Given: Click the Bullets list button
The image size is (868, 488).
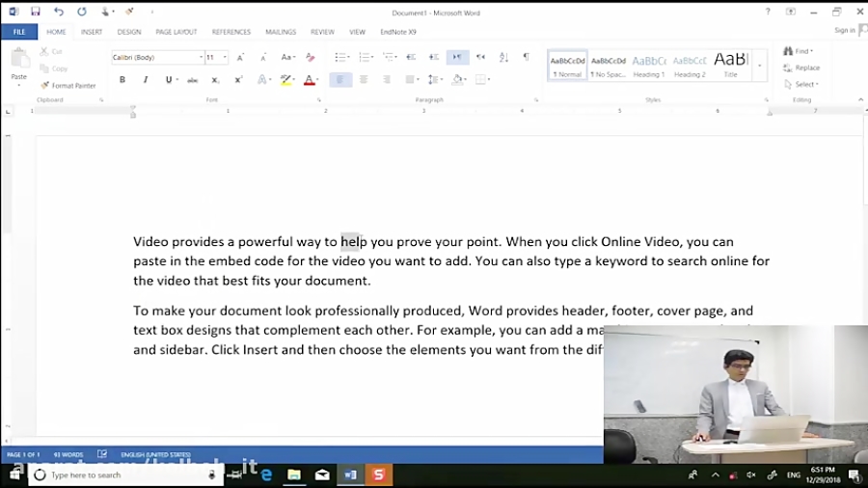Looking at the screenshot, I should click(341, 57).
